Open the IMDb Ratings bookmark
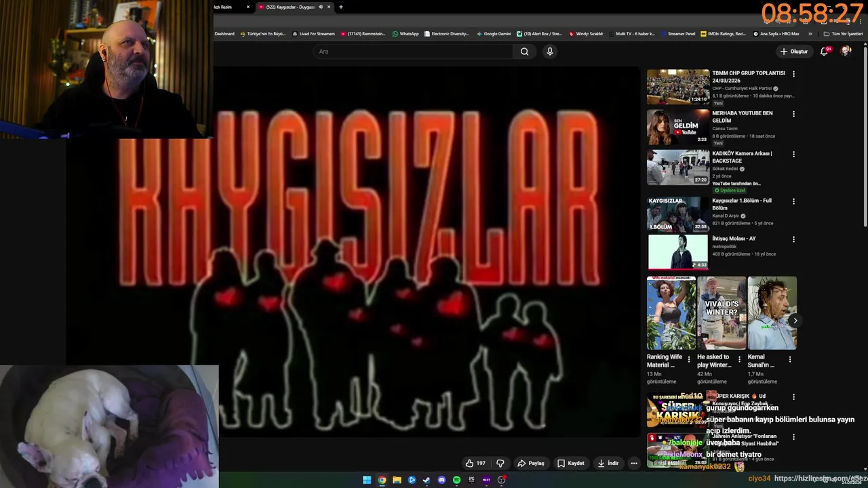The width and height of the screenshot is (868, 488). tap(723, 33)
